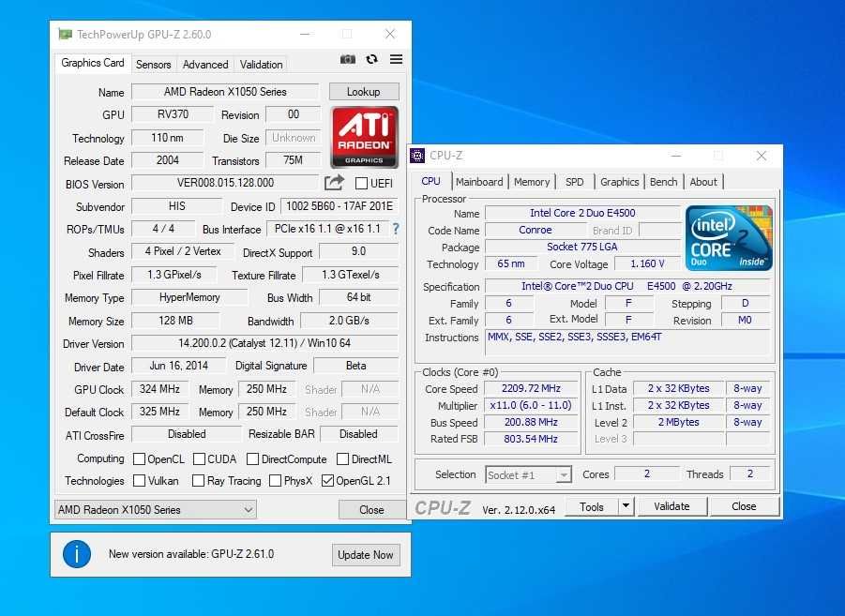
Task: Click the Instructions field MMX, SSE, SSE2
Action: click(x=627, y=341)
